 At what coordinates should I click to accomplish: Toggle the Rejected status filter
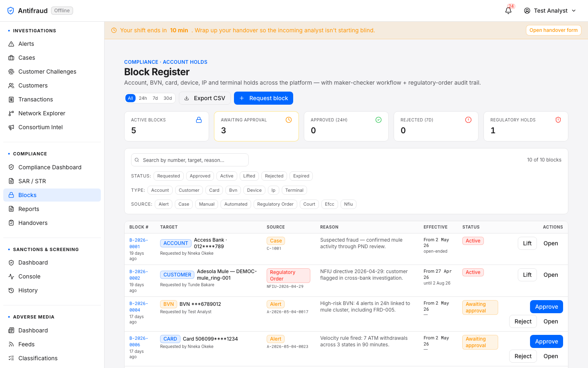click(274, 176)
